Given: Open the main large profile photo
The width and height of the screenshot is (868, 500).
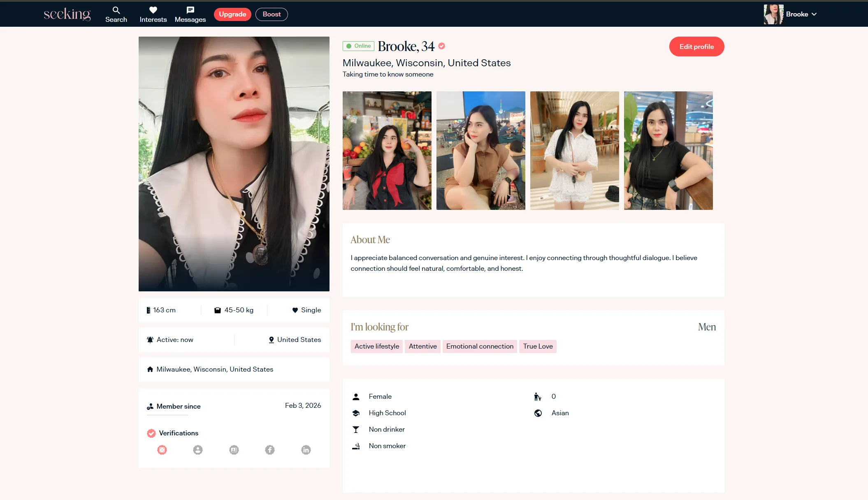Looking at the screenshot, I should [234, 164].
